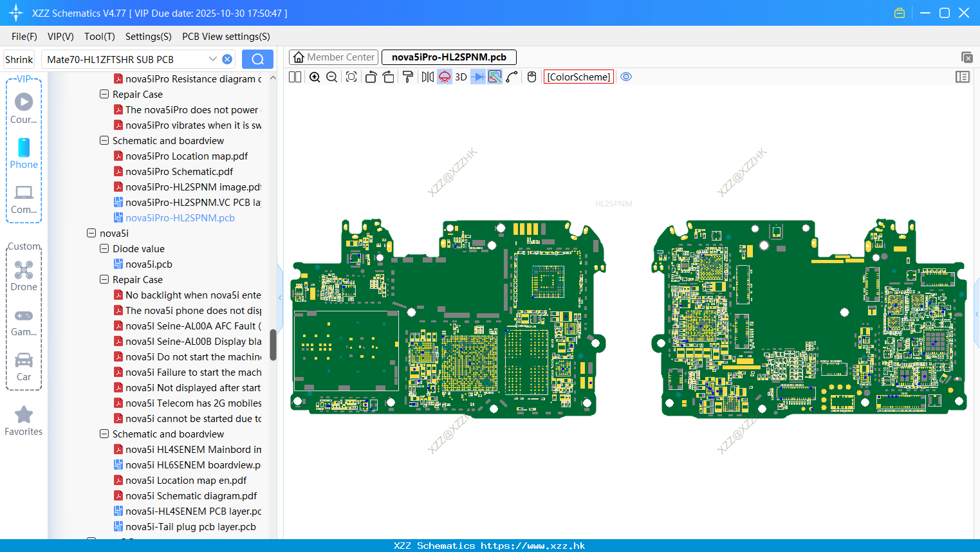Open the Game console category
980x552 pixels.
click(x=24, y=322)
